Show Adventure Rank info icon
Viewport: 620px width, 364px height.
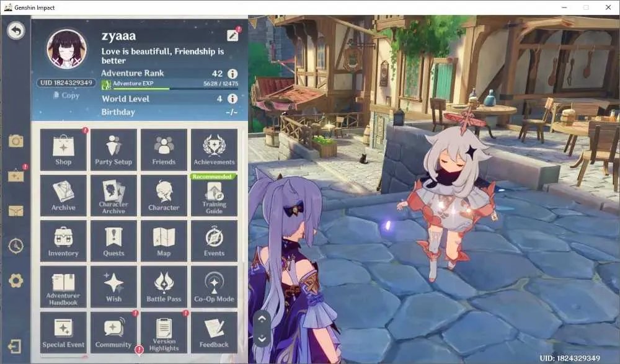coord(232,74)
